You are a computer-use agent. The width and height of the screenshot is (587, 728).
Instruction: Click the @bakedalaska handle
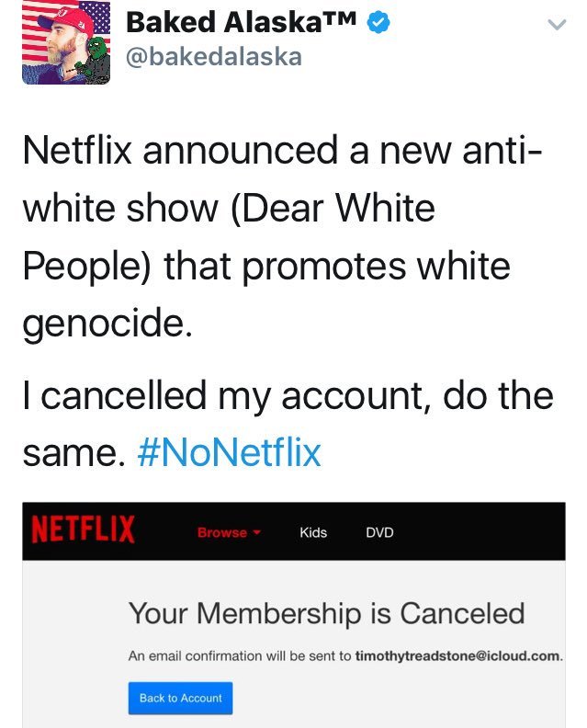tap(213, 57)
